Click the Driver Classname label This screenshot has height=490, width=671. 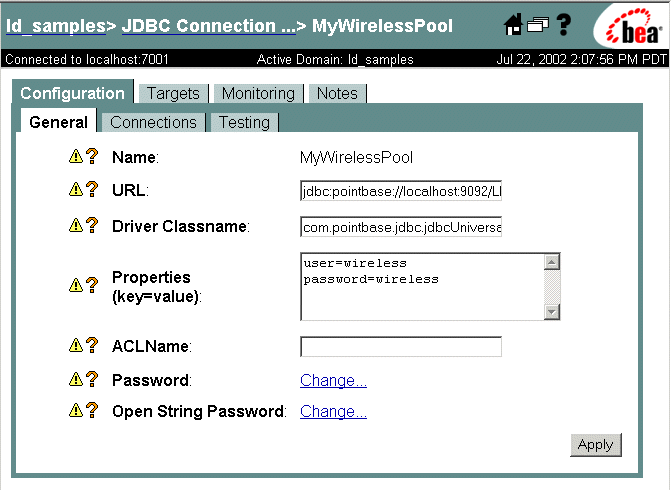click(181, 226)
